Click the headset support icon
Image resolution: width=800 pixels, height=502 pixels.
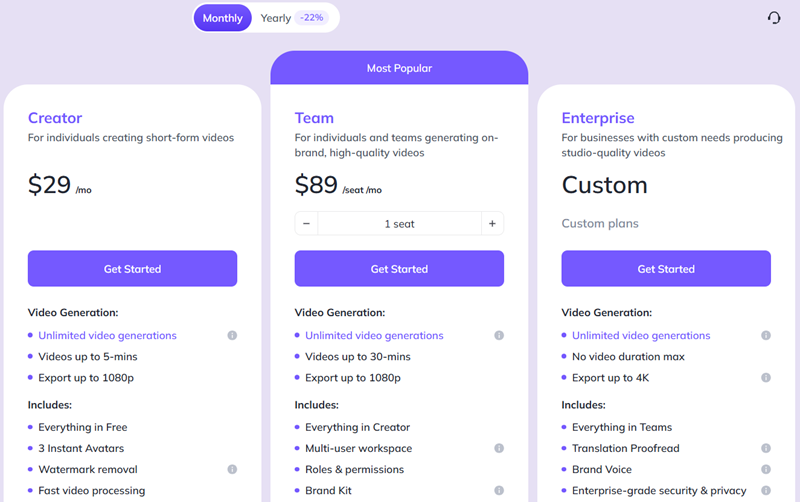point(773,18)
